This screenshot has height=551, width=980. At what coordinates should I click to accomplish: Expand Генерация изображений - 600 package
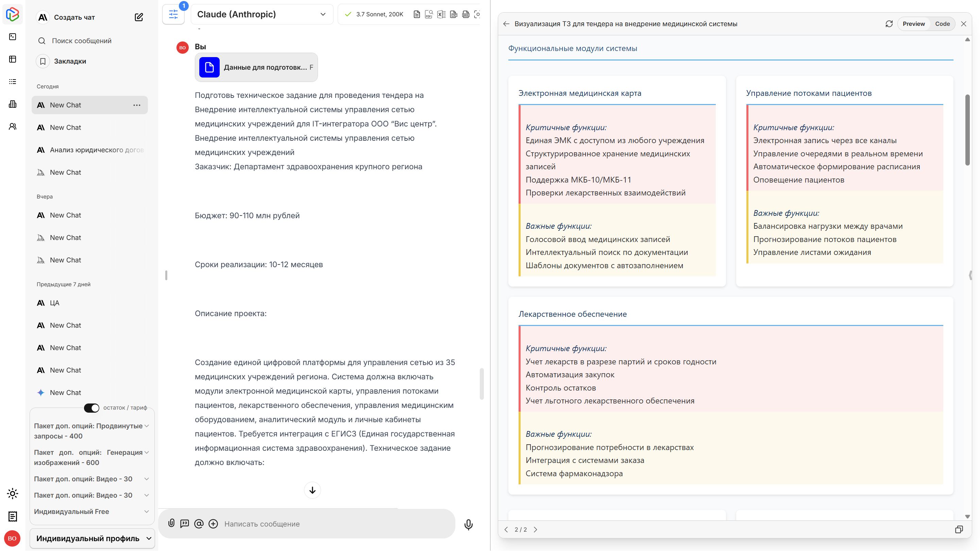[147, 452]
